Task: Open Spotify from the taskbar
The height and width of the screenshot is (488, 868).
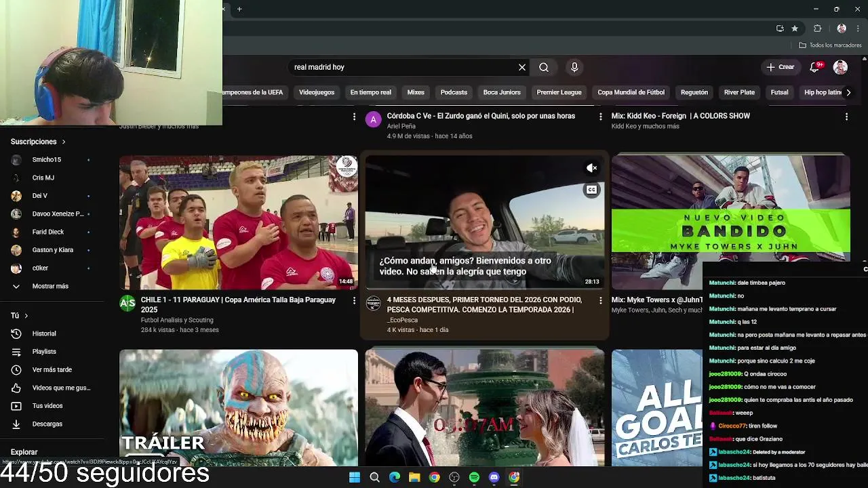Action: tap(474, 477)
